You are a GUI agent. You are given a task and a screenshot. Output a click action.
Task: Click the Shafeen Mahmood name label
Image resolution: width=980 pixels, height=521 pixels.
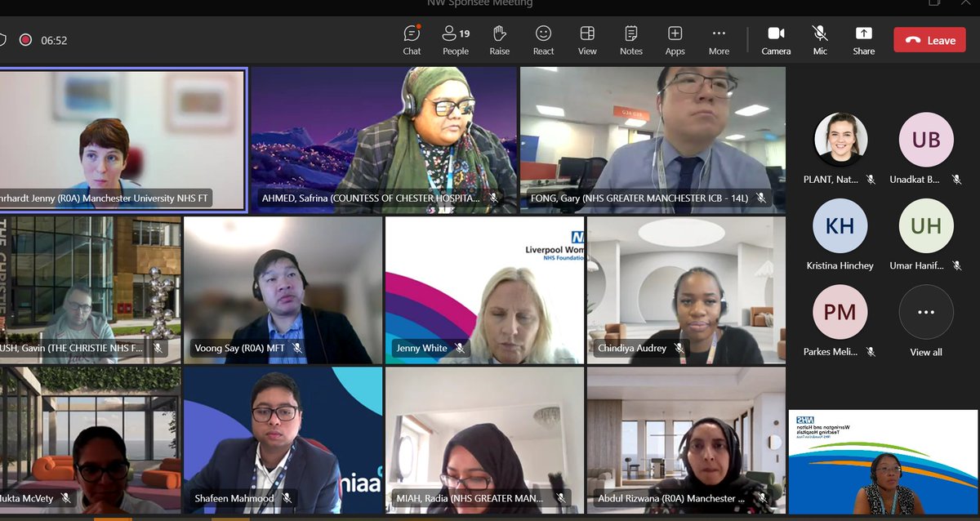235,498
